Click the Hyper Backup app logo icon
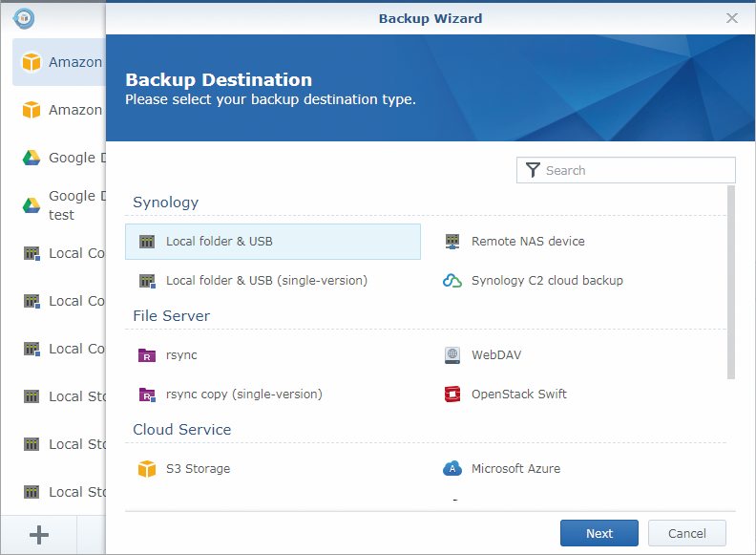Image resolution: width=756 pixels, height=555 pixels. (24, 18)
